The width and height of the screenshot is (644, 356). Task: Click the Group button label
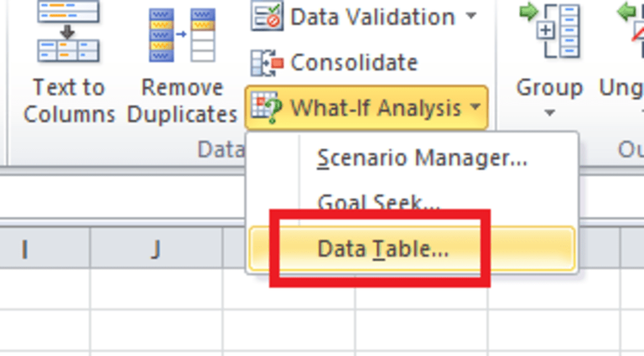(x=549, y=87)
